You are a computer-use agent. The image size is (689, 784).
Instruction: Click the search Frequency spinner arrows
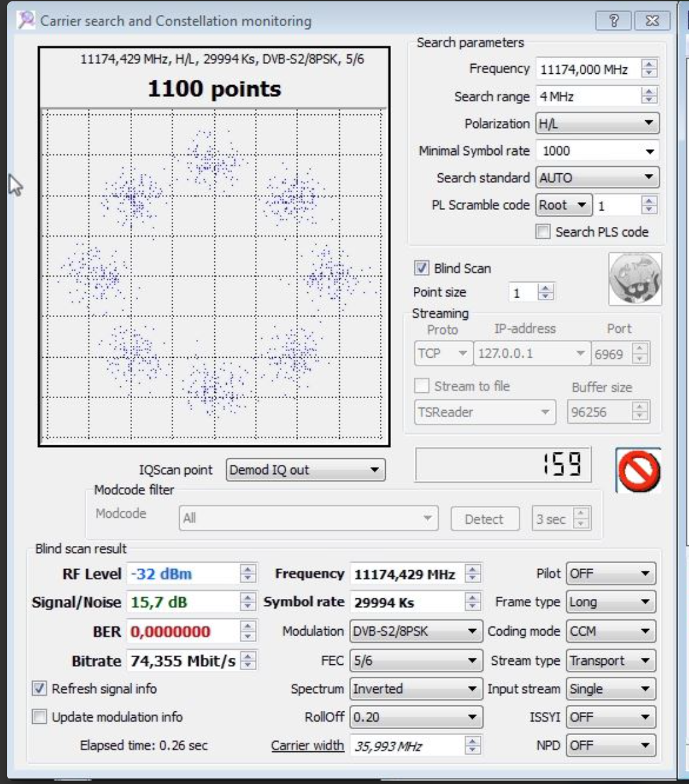coord(649,69)
